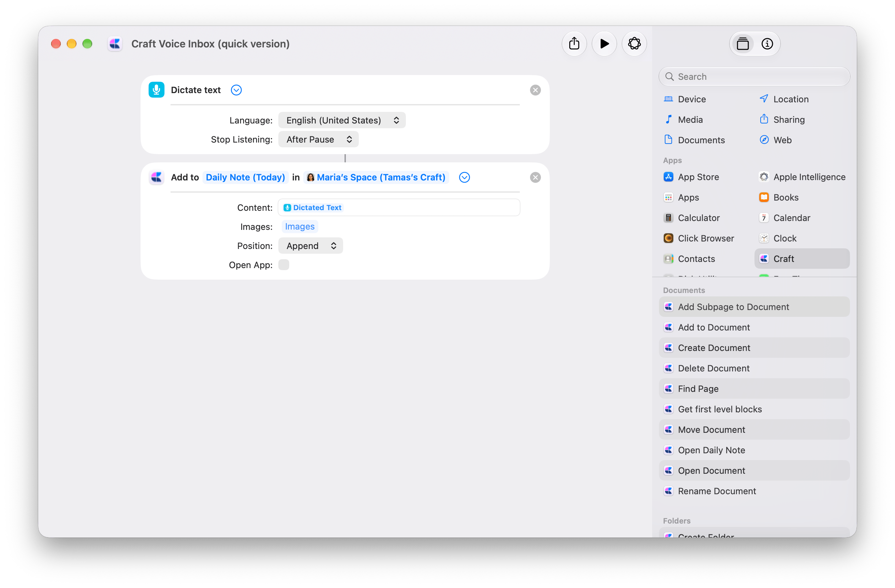Screen dimensions: 895x588
Task: Open the Language dropdown
Action: 342,120
